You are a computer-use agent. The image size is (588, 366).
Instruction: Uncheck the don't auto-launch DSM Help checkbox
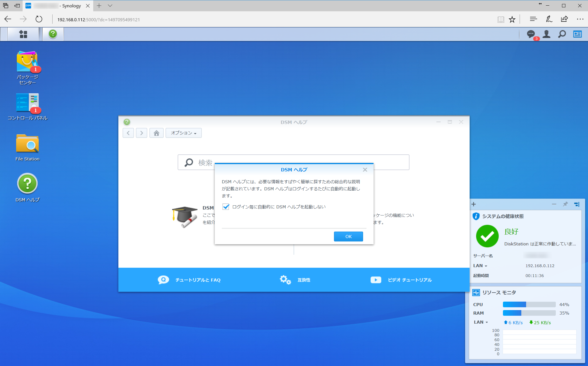coord(226,207)
